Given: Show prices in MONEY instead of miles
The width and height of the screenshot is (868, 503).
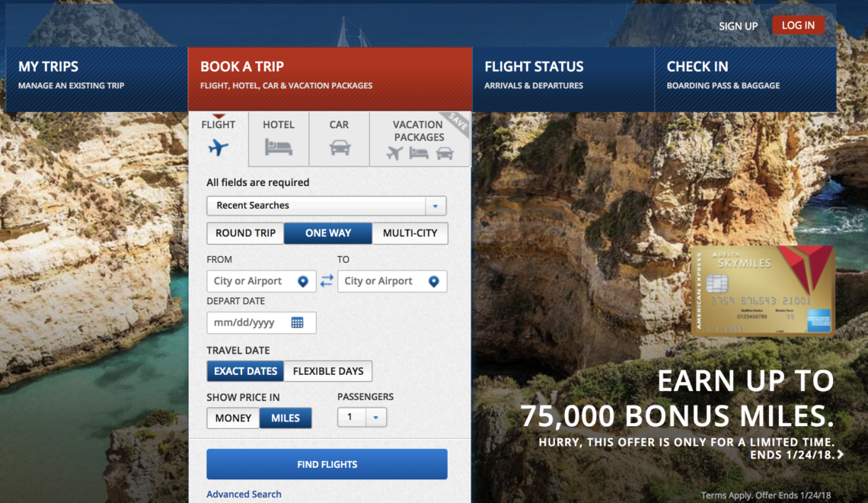Looking at the screenshot, I should [232, 418].
